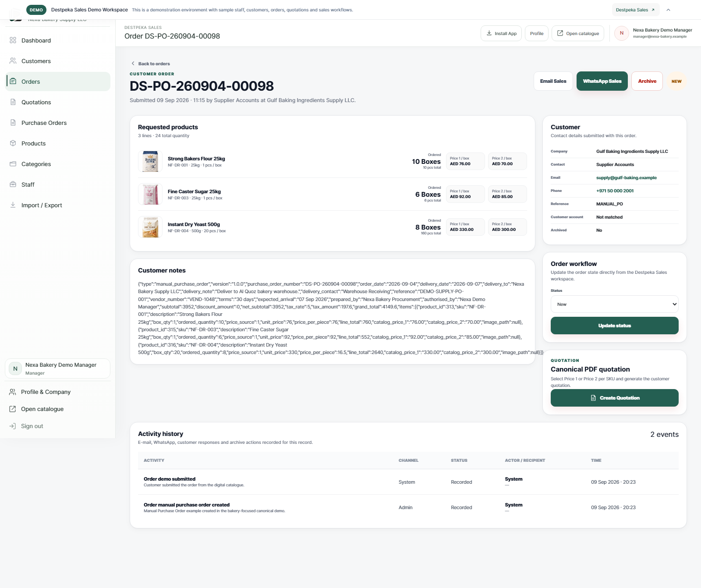Click the Profile & Company people icon
Screen dimensions: 701x588
pos(12,392)
